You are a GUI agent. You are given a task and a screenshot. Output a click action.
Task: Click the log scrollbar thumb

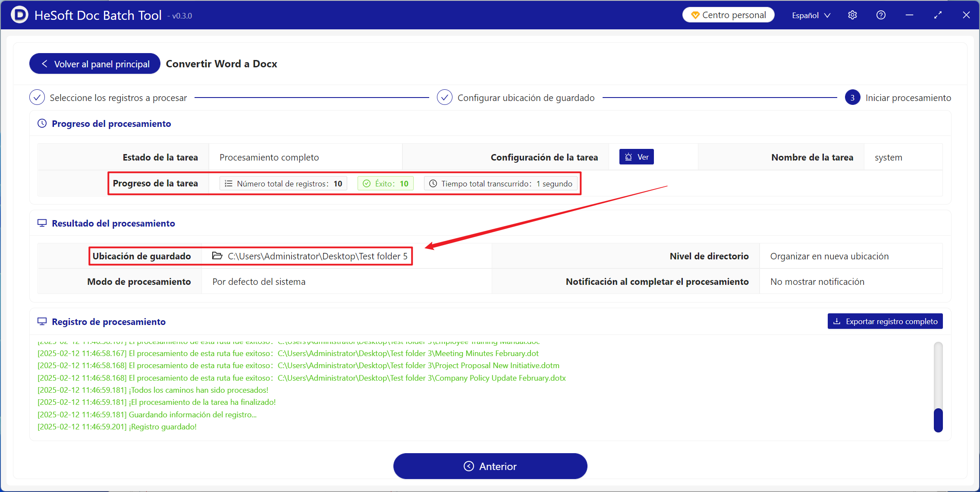point(938,420)
